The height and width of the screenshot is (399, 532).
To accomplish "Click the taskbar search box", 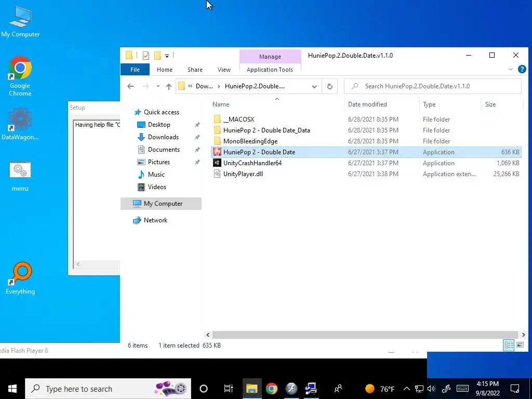I will pyautogui.click(x=108, y=389).
